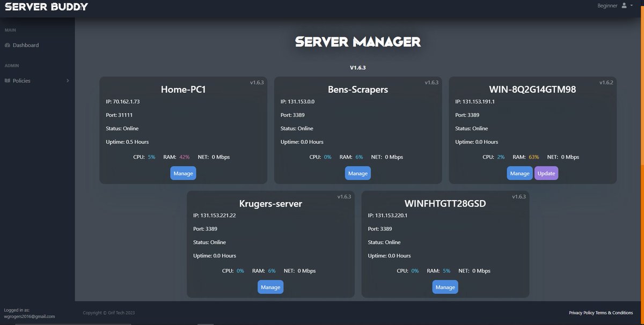Click the v1.6.2 version tag on WIN-8Q2G14GTM98

click(606, 83)
